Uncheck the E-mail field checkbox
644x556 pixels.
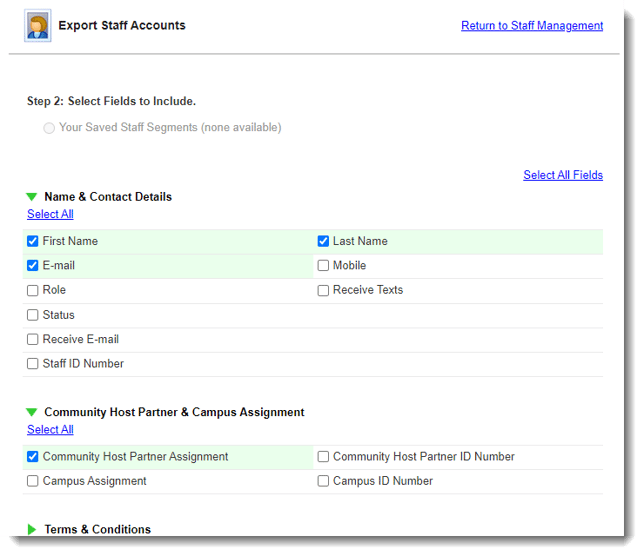[x=33, y=266]
